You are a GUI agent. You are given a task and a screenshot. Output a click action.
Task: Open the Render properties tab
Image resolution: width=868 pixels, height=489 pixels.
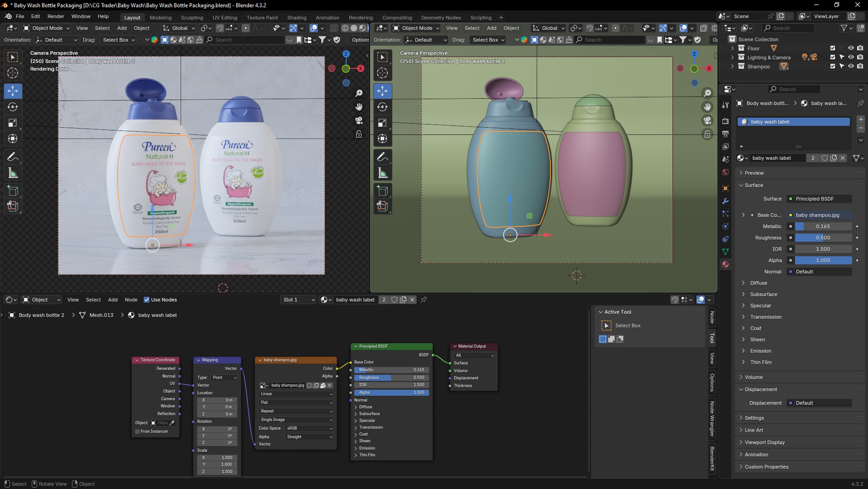tap(725, 121)
